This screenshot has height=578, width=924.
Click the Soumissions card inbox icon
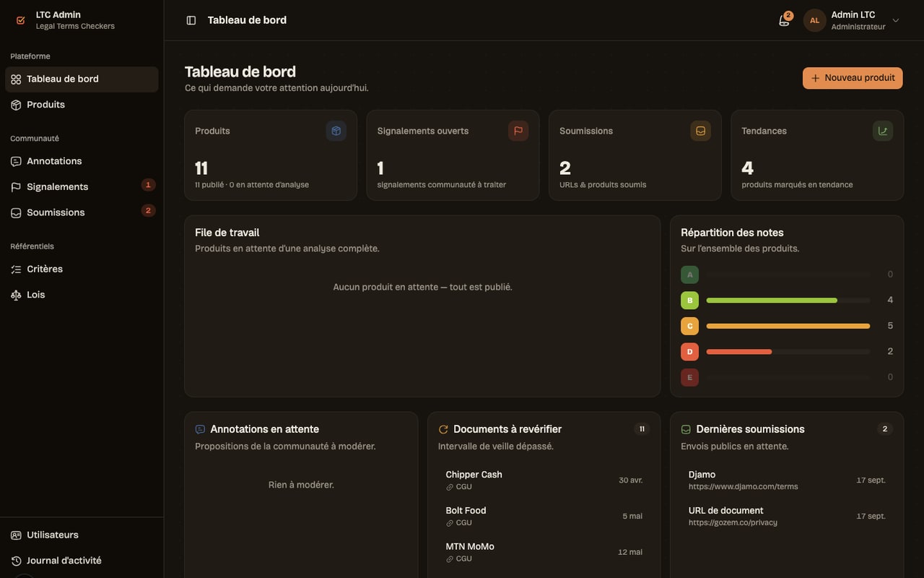700,131
